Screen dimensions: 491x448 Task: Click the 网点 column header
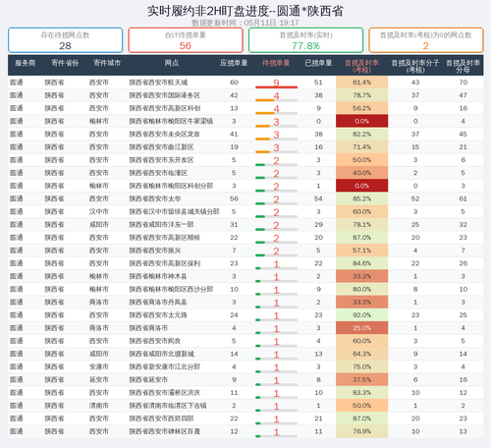[172, 63]
